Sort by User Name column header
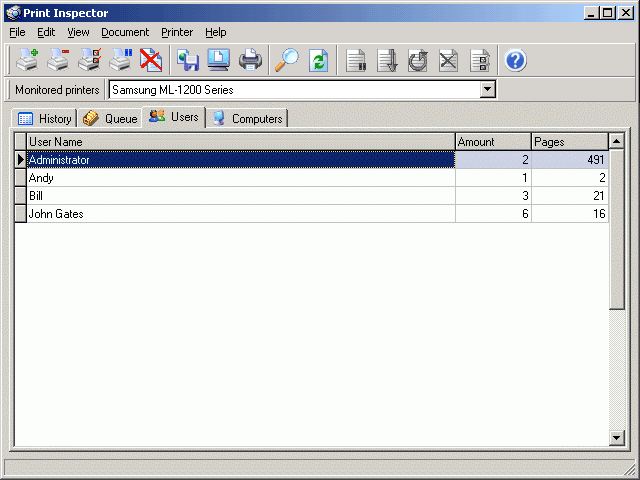The image size is (640, 480). click(x=241, y=142)
